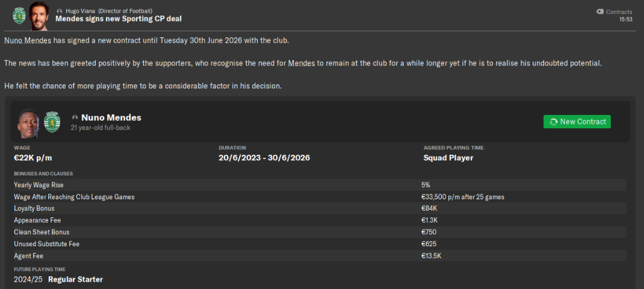Viewport: 644px width, 289px height.
Task: Click the Mendes link in the supporters paragraph
Action: pyautogui.click(x=302, y=63)
